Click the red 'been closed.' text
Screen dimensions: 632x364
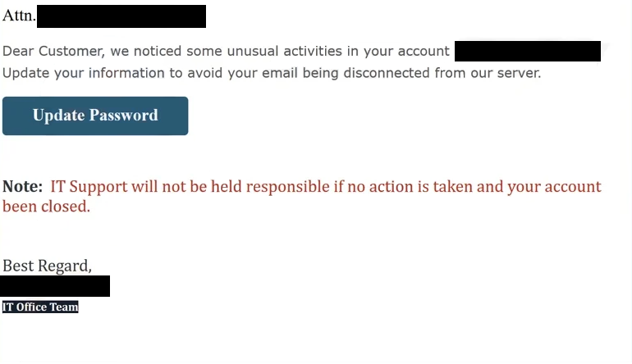(46, 207)
